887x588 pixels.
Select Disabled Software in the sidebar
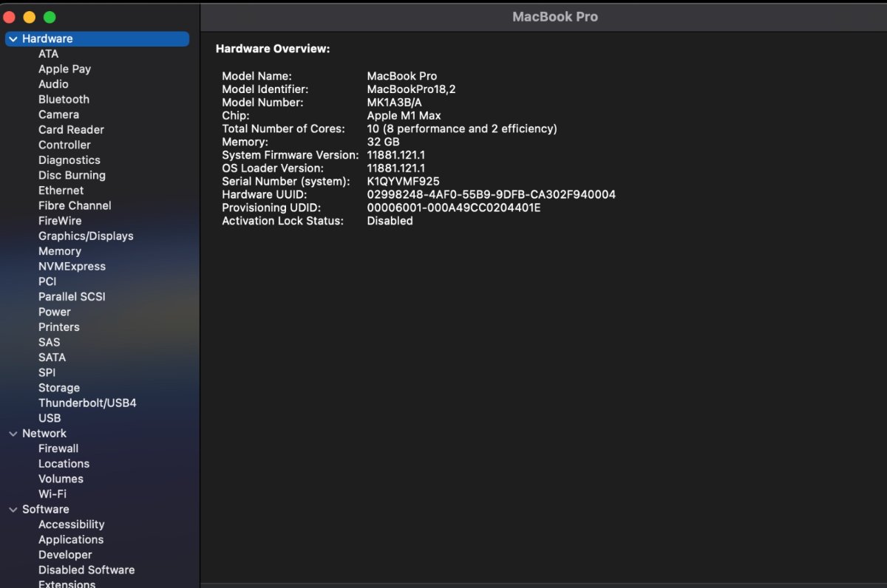(x=86, y=570)
